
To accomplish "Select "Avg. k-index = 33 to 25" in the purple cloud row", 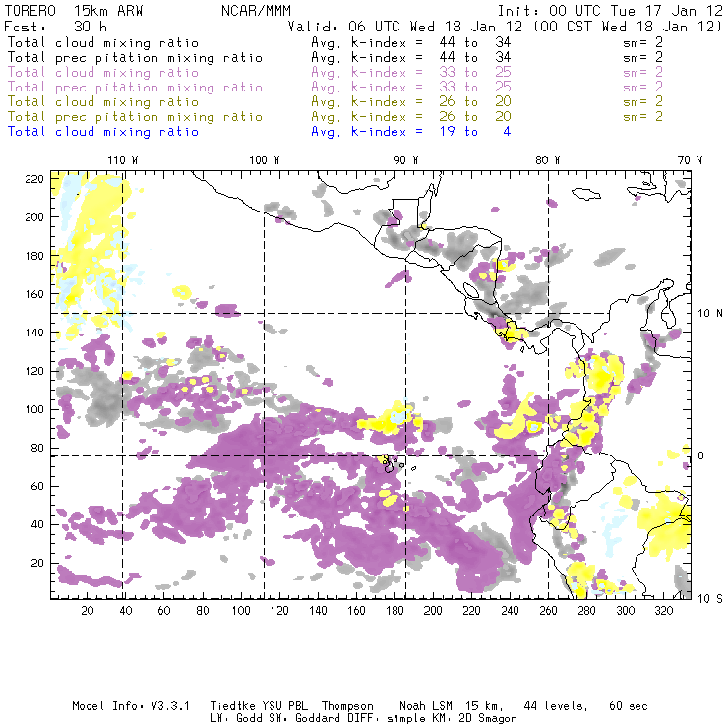I will (x=411, y=73).
